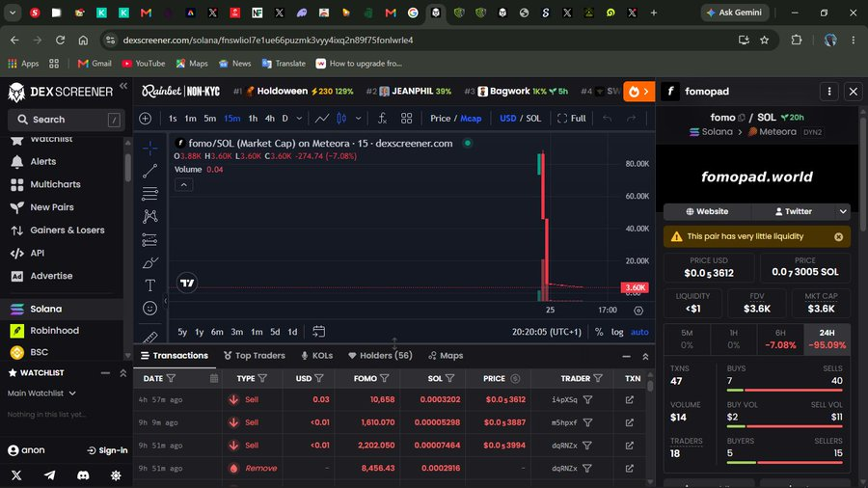
Task: Open Discord link in the sidebar footer
Action: click(x=83, y=475)
